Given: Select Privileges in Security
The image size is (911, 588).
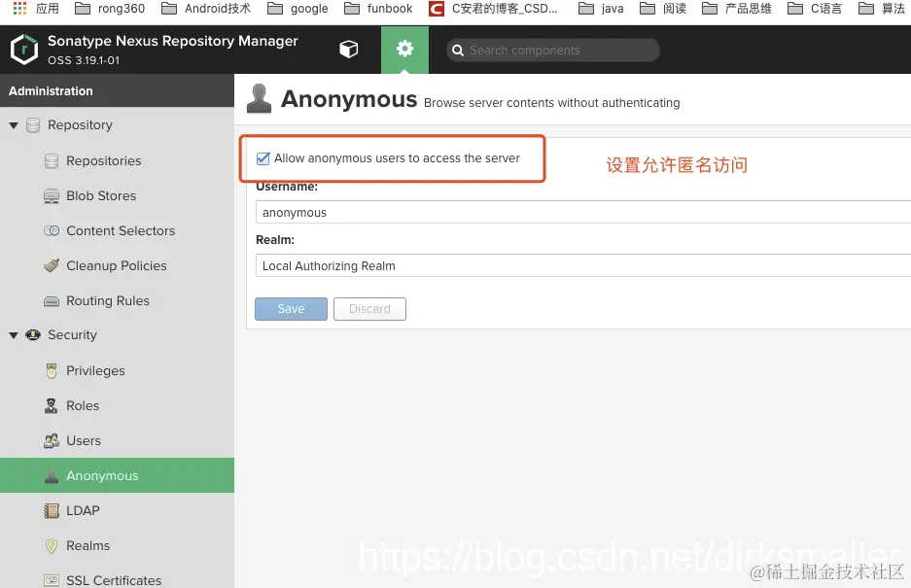Looking at the screenshot, I should pos(95,370).
